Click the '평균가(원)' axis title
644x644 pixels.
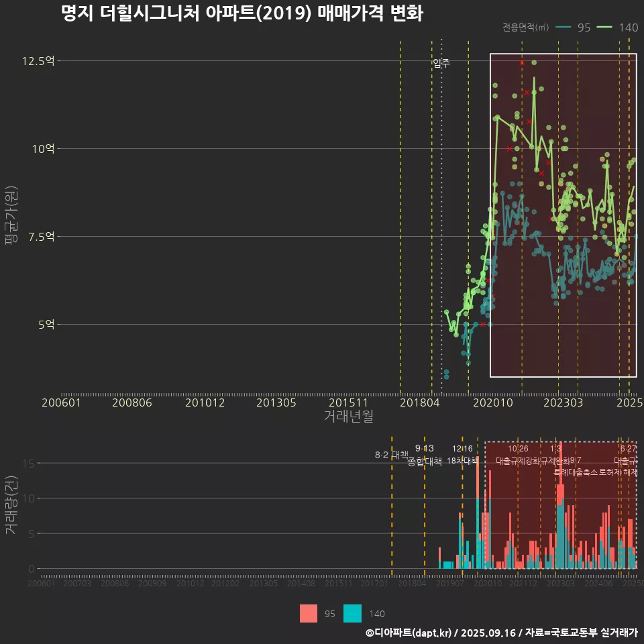tap(11, 215)
